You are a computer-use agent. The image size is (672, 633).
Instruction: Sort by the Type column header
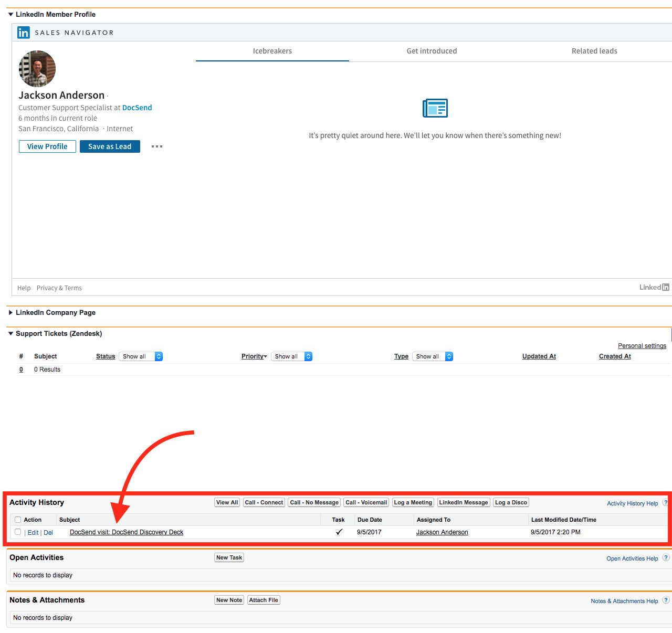[x=401, y=356]
